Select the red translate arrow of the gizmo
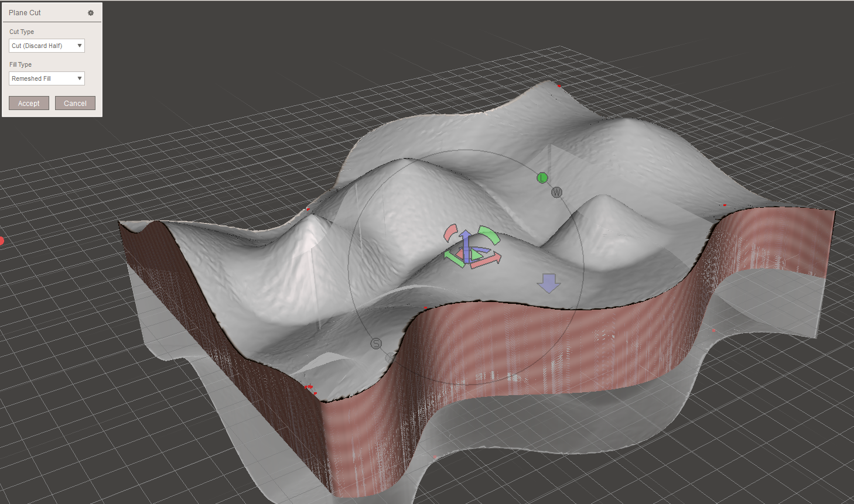The width and height of the screenshot is (854, 504). pyautogui.click(x=487, y=261)
